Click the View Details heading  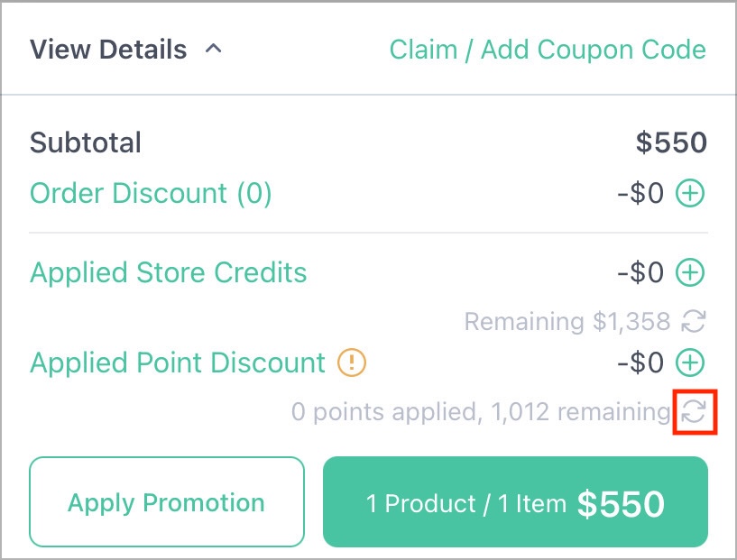point(108,50)
